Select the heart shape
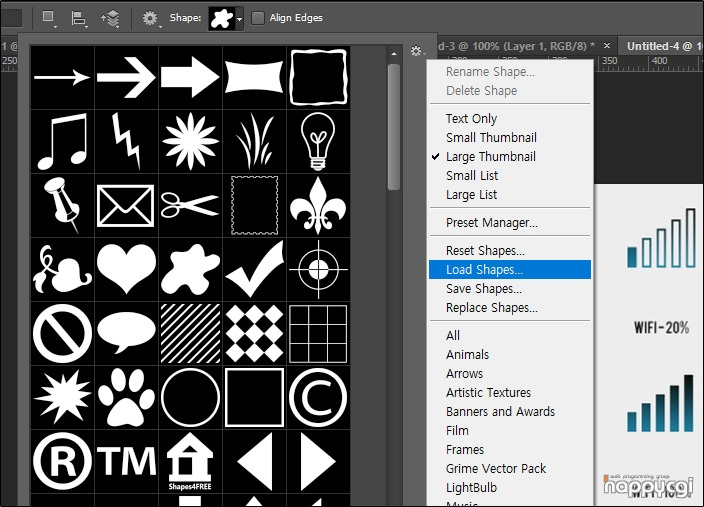Viewport: 704px width, 507px height. coord(127,269)
